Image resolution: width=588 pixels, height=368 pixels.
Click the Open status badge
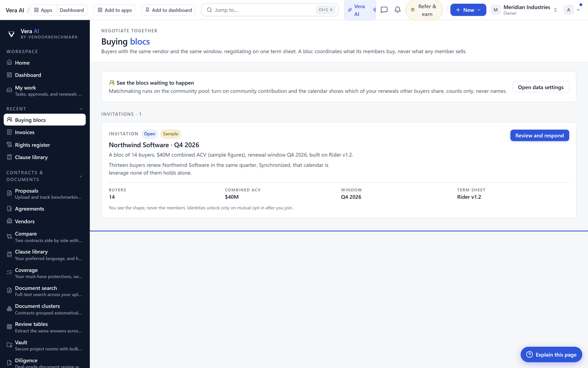(150, 134)
